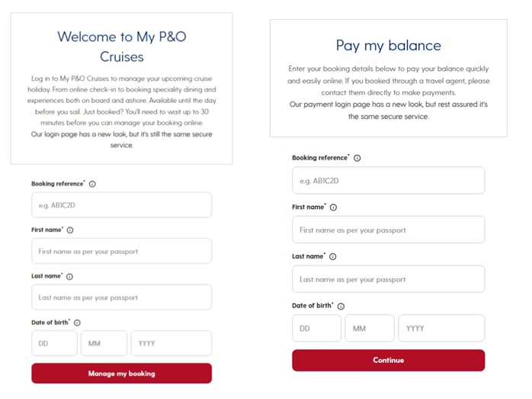Focus the Booking reference field in My P&O Cruises form
The image size is (532, 399).
coord(121,204)
